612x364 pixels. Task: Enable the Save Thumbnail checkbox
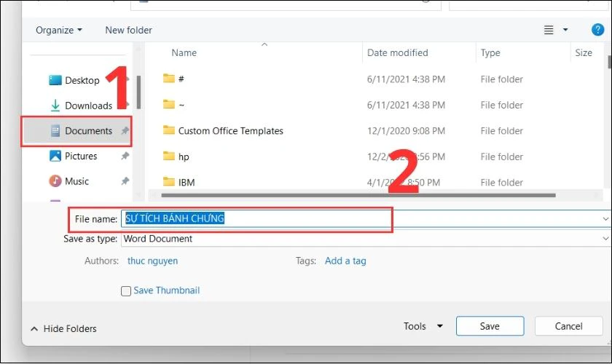(x=125, y=291)
